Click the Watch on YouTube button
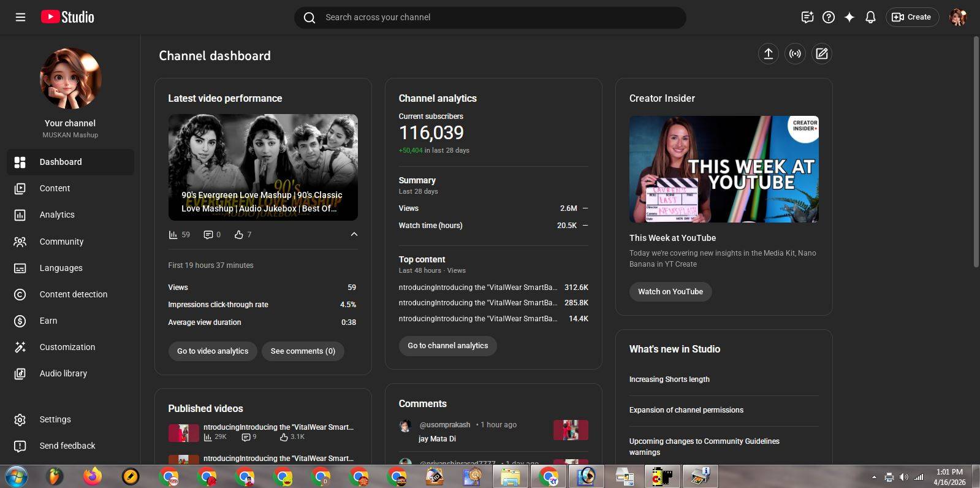The width and height of the screenshot is (980, 488). pyautogui.click(x=670, y=292)
